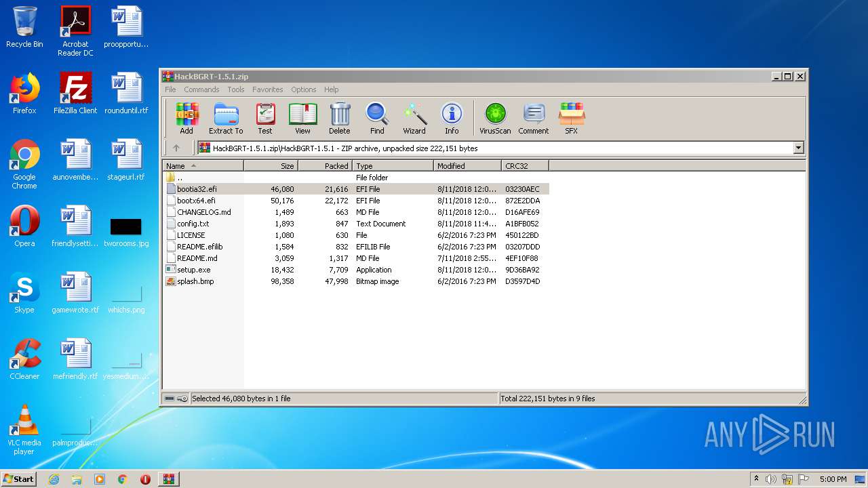Select the parent folder '..' row
This screenshot has height=488, width=868.
[356, 178]
